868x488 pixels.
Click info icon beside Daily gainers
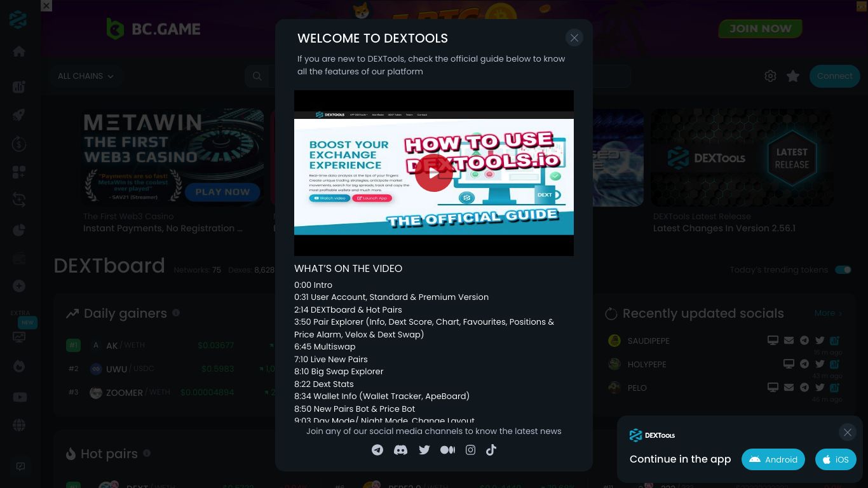pos(176,313)
